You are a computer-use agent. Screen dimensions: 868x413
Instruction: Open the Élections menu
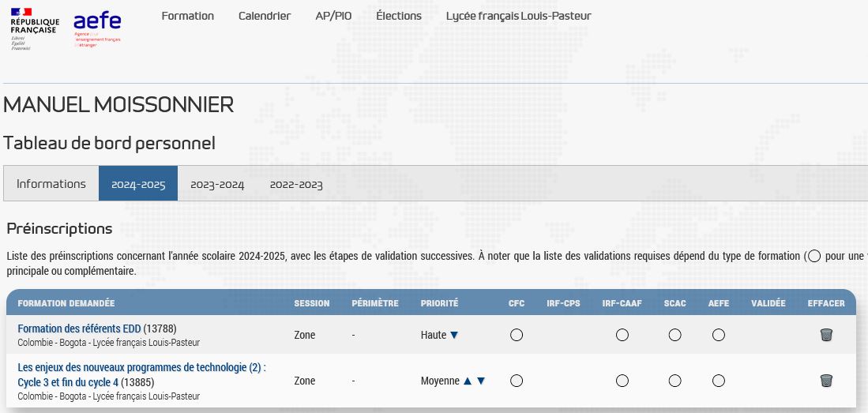[399, 16]
